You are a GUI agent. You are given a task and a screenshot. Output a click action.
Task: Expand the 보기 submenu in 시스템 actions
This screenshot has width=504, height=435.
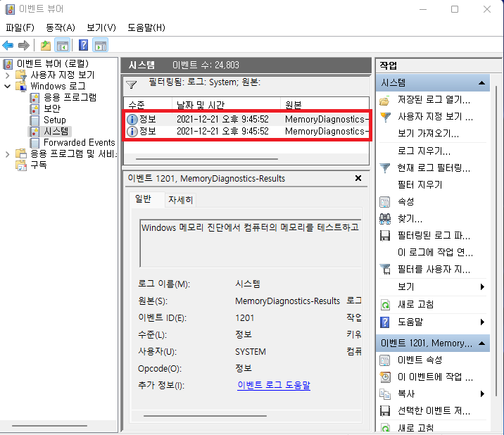[481, 286]
